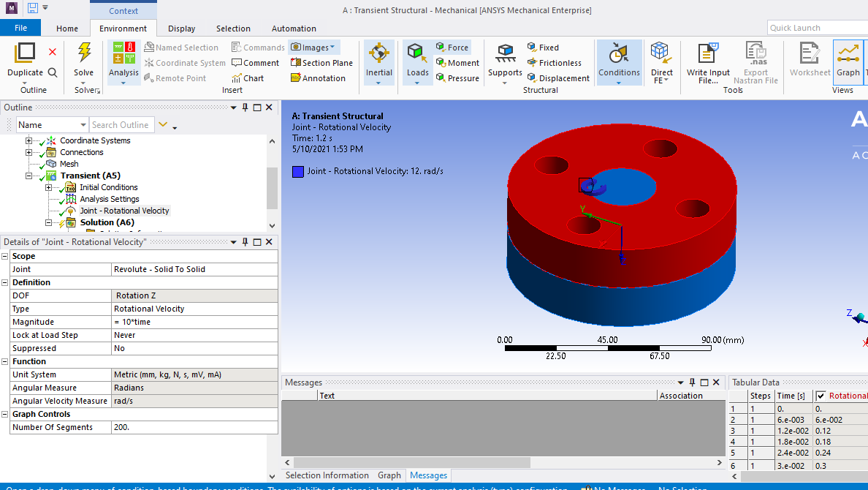Open the Inertial loads menu

pos(379,63)
